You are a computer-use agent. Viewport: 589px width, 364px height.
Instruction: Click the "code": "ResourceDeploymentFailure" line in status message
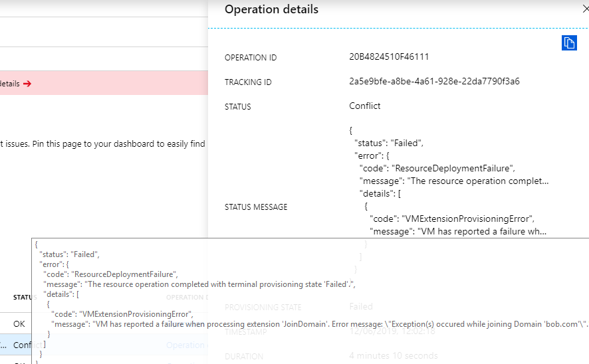pyautogui.click(x=437, y=168)
